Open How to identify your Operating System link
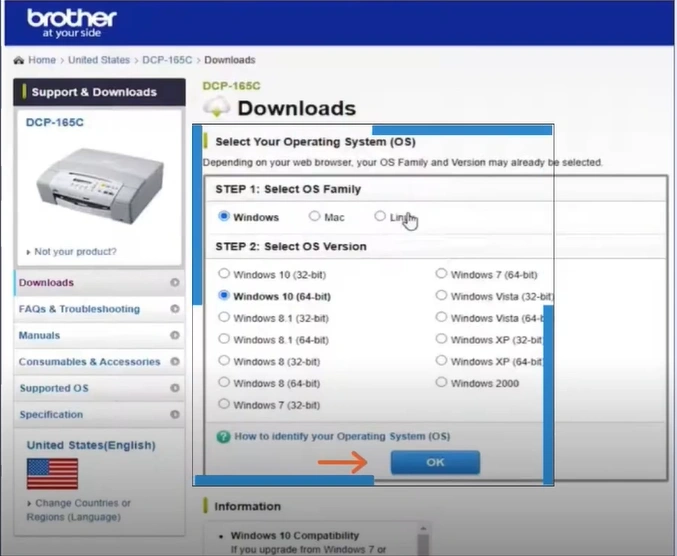 coord(342,437)
